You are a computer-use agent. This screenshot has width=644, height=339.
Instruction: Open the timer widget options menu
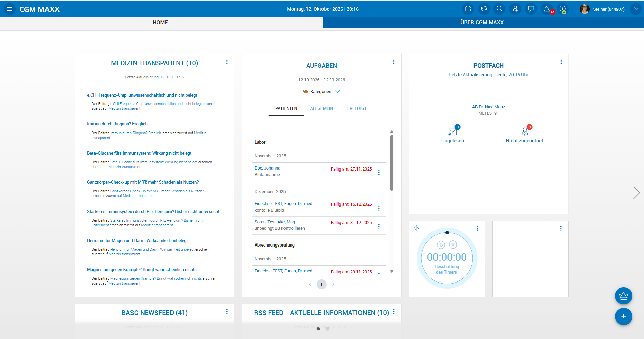point(477,228)
